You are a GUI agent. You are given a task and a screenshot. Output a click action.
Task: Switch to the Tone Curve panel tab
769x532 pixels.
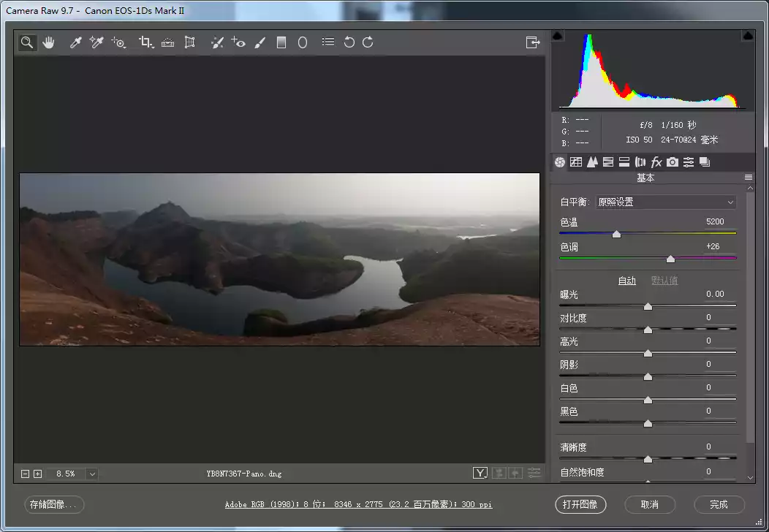click(576, 162)
